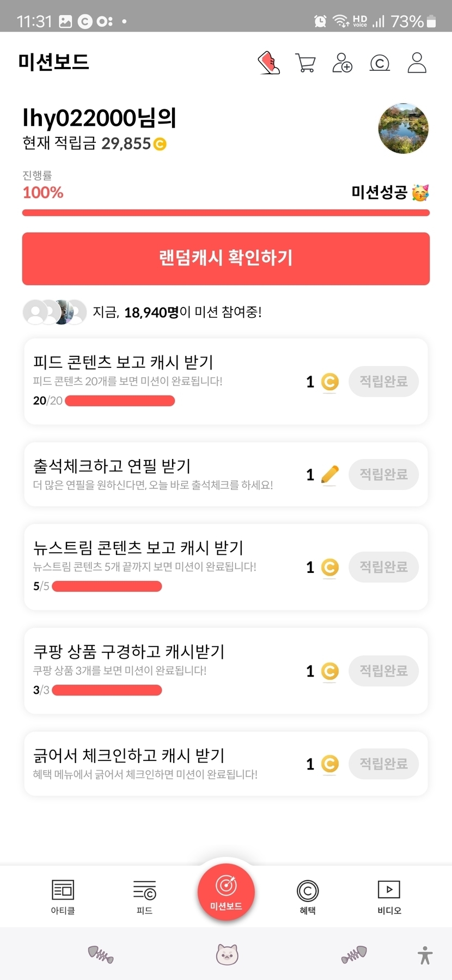This screenshot has width=452, height=980.
Task: Select the 미션보드 center tab
Action: [226, 892]
